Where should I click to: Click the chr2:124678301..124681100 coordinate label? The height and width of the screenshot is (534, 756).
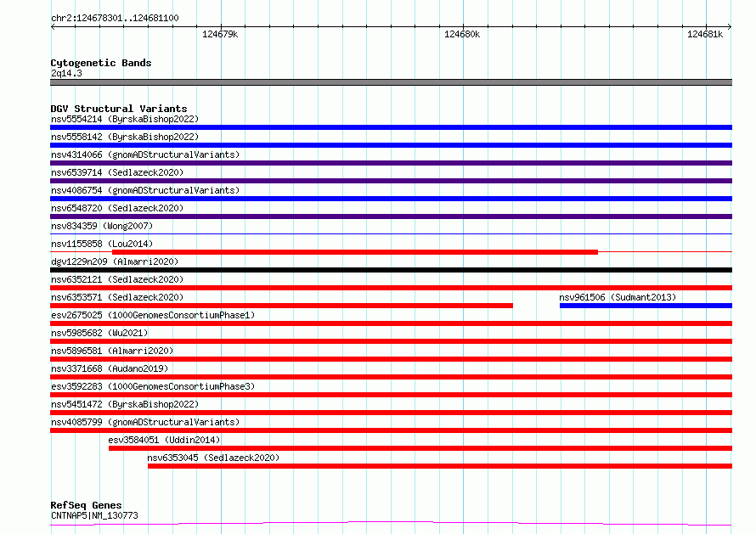coord(115,19)
